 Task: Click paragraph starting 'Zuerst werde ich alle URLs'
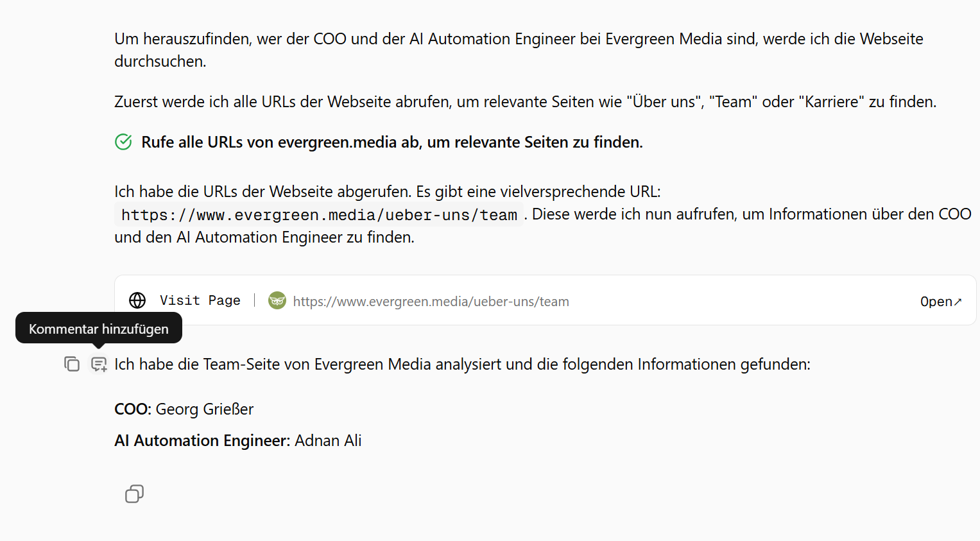(x=525, y=101)
